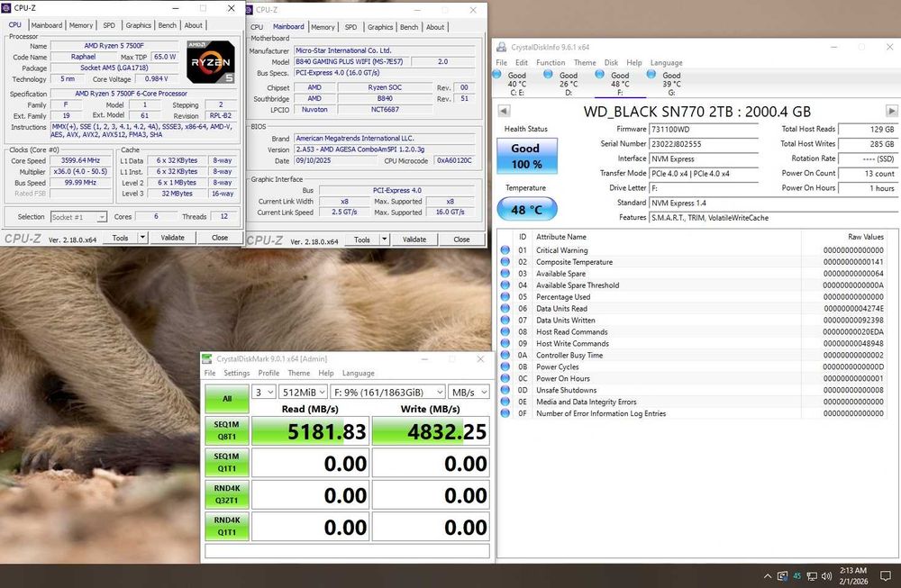Click the Ryzen 5 logo in CPU-Z
901x588 pixels.
pyautogui.click(x=210, y=62)
